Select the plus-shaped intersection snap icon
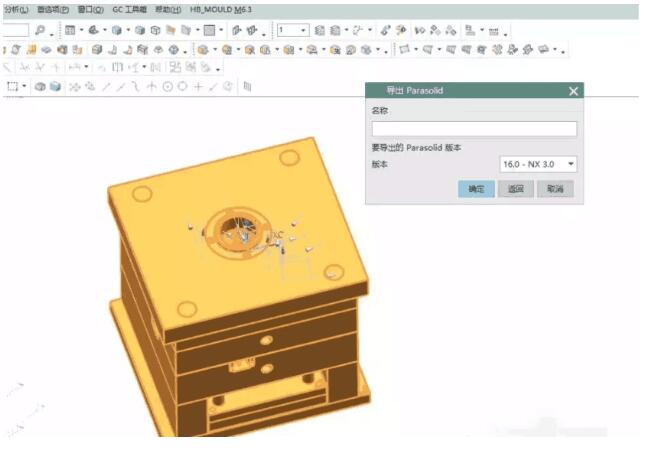The width and height of the screenshot is (651, 458). (198, 87)
